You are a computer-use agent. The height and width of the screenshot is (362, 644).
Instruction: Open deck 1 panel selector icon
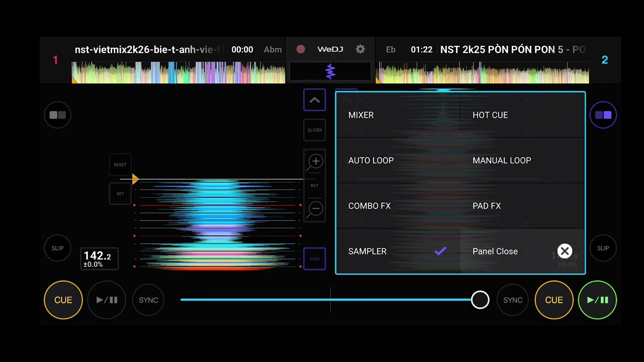(58, 115)
